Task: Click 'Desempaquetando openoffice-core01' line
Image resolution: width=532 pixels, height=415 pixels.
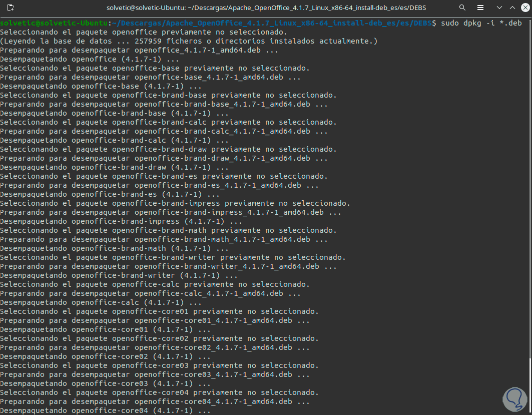Action: (x=106, y=329)
